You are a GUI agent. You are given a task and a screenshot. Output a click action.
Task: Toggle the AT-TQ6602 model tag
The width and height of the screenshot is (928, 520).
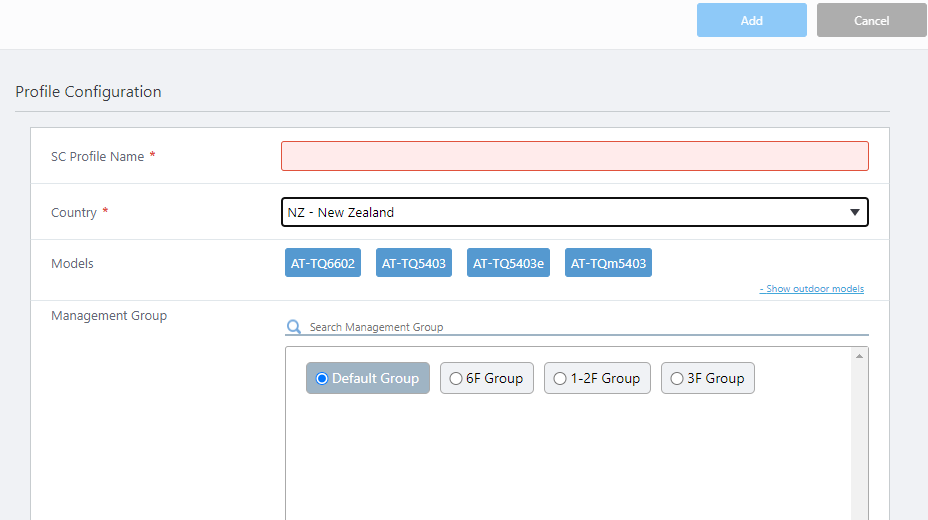pos(322,264)
